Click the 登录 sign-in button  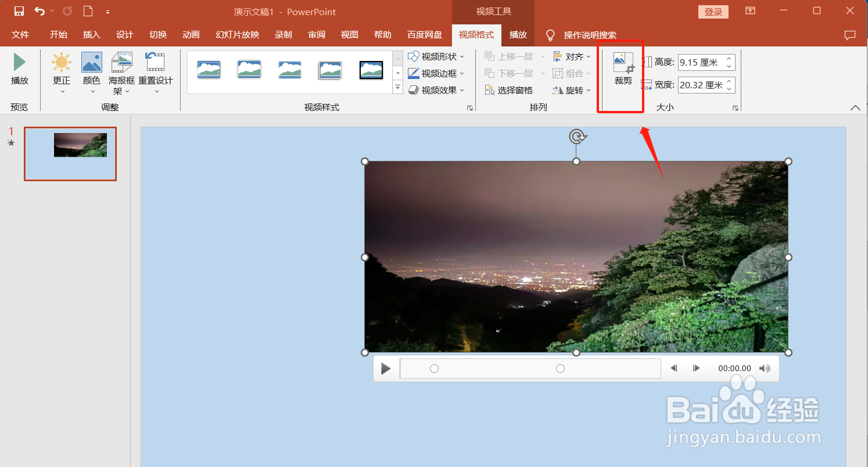(x=713, y=12)
